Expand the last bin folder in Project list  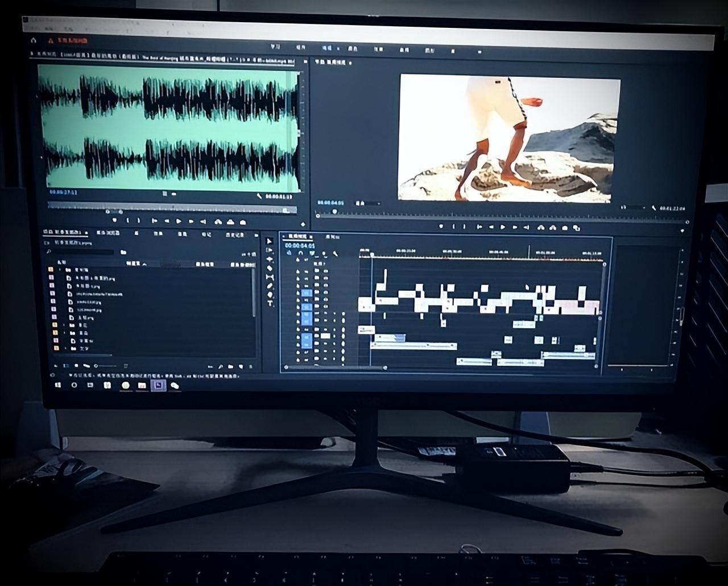(x=65, y=348)
